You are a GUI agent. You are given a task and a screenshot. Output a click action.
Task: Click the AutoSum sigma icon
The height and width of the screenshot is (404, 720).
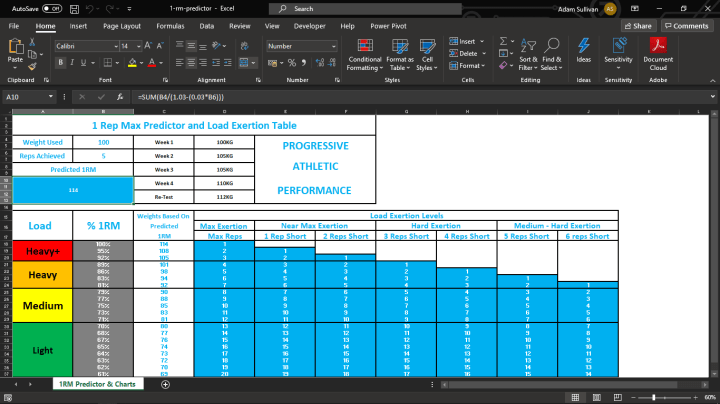coord(503,41)
